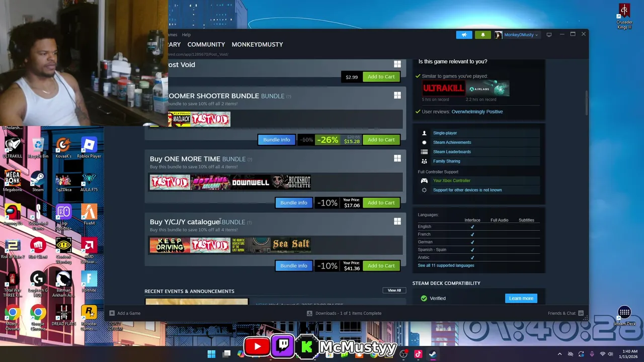This screenshot has width=644, height=362.
Task: Click the plus icon beside Add a Game
Action: pos(112,313)
